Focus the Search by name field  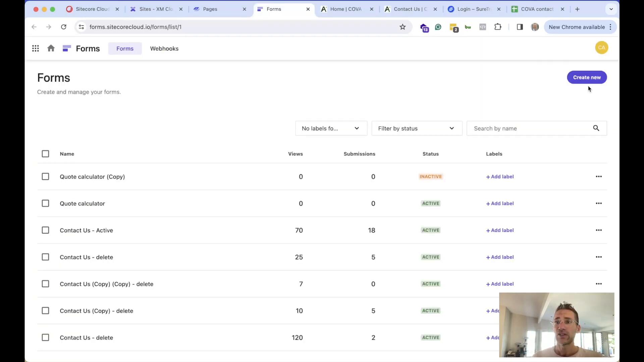[530, 128]
